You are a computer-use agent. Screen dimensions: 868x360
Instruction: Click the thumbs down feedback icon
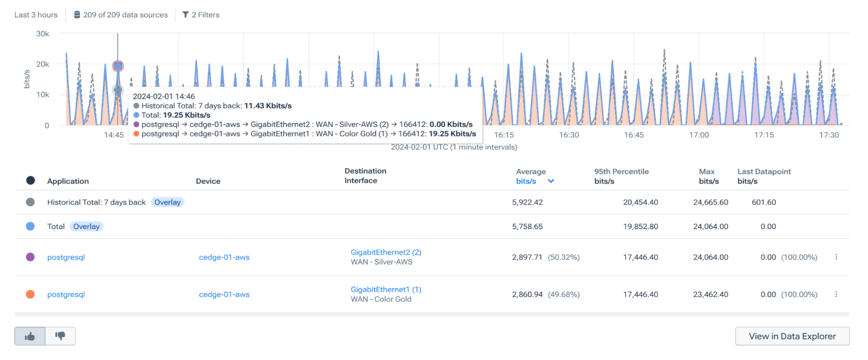pyautogui.click(x=60, y=337)
